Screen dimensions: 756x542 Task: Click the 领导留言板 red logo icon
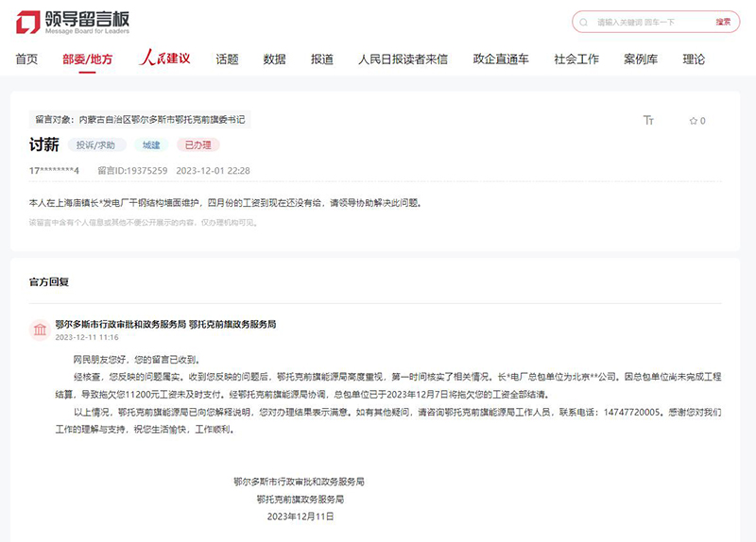point(28,22)
